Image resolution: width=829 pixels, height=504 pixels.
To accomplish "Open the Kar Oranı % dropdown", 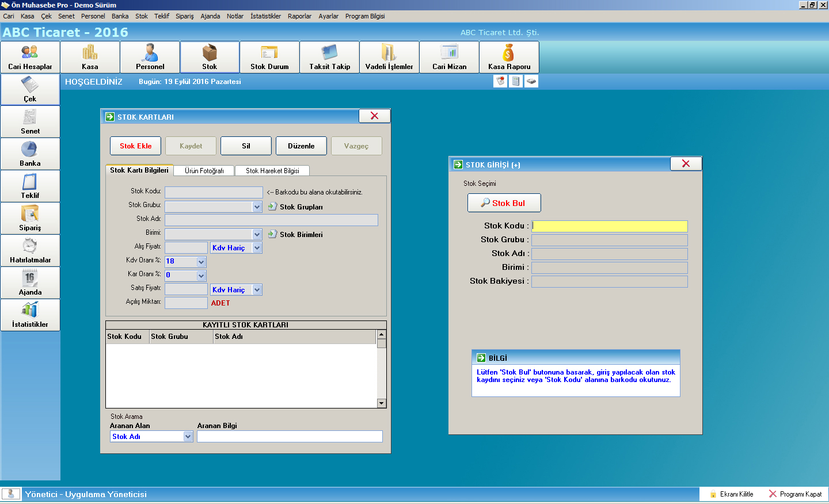I will click(x=201, y=276).
